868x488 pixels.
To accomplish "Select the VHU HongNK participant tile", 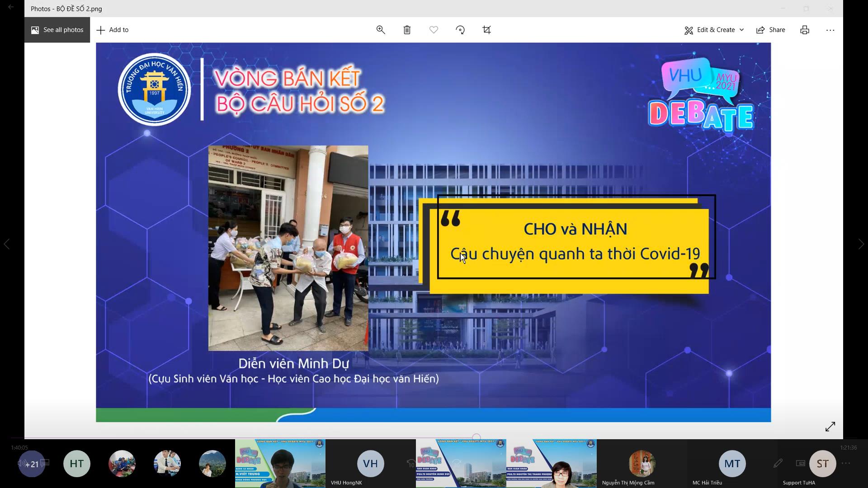I will click(x=370, y=464).
